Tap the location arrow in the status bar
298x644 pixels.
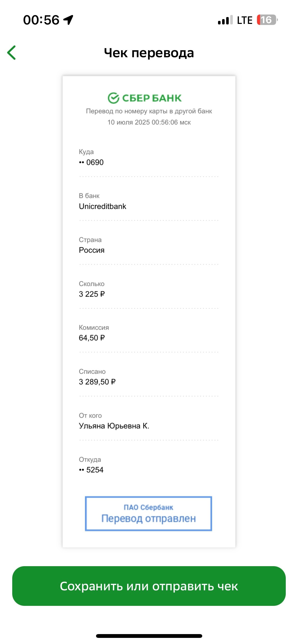click(x=68, y=20)
